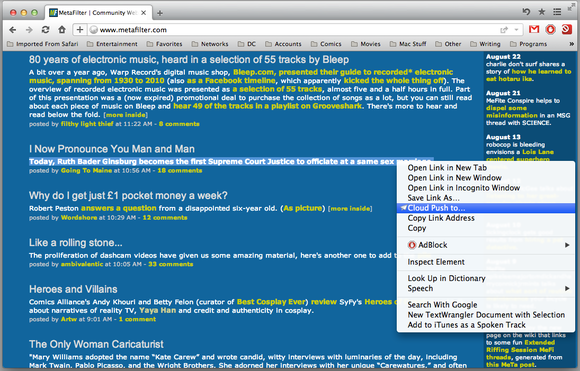Open the Networks bookmarks folder

tap(210, 44)
